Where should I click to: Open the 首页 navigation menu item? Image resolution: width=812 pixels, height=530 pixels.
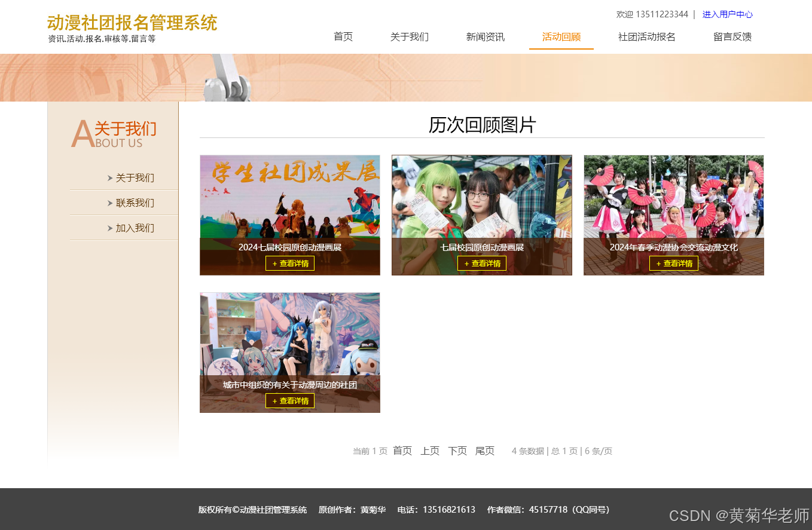pyautogui.click(x=343, y=36)
